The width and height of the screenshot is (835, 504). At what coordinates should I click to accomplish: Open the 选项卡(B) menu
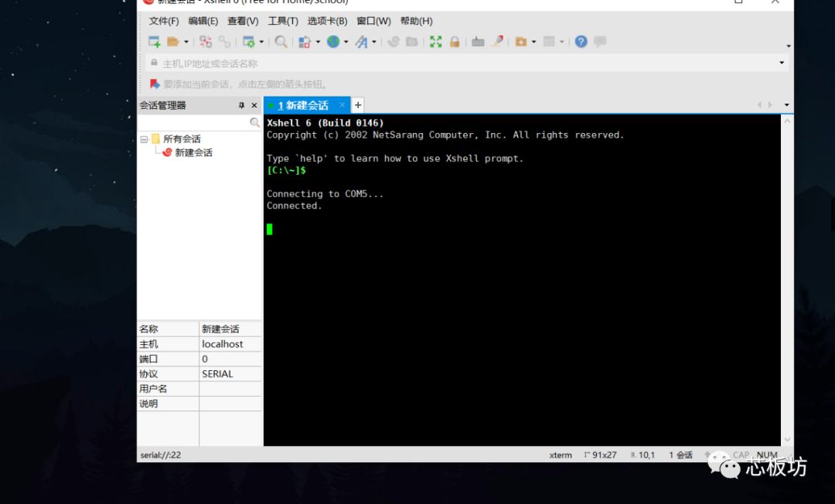[327, 21]
